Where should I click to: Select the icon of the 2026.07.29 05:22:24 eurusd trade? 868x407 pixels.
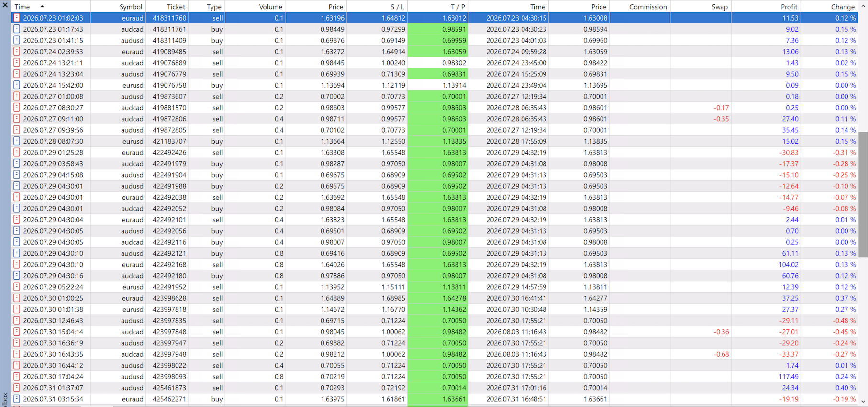pos(17,287)
